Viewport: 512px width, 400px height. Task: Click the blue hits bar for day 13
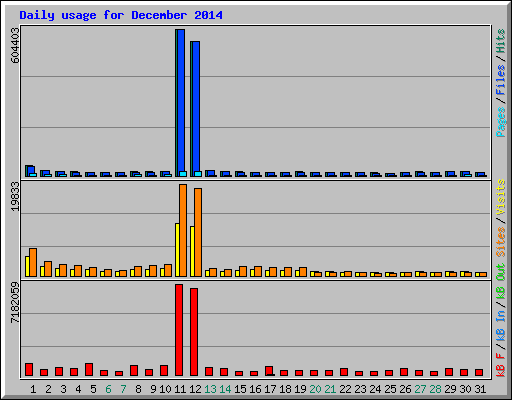[x=211, y=173]
